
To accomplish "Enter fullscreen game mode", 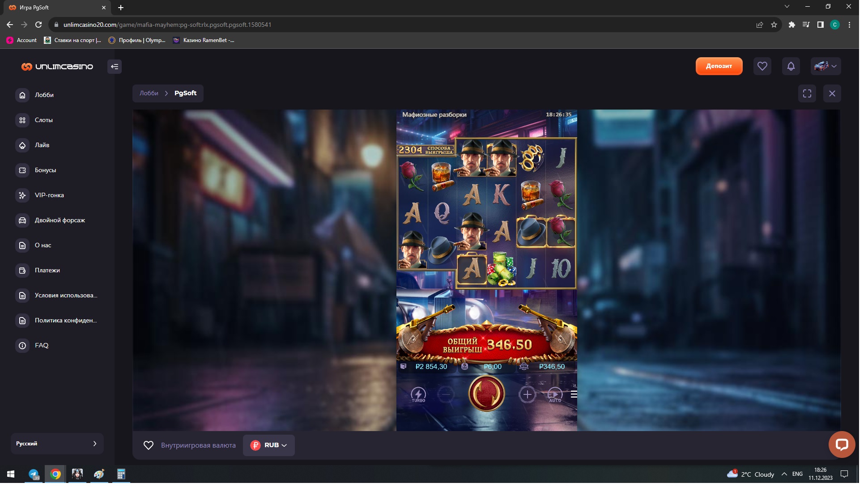I will coord(807,93).
